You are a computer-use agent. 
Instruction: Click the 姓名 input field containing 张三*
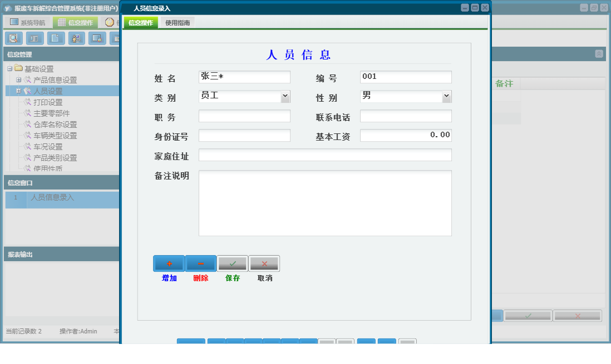point(244,77)
